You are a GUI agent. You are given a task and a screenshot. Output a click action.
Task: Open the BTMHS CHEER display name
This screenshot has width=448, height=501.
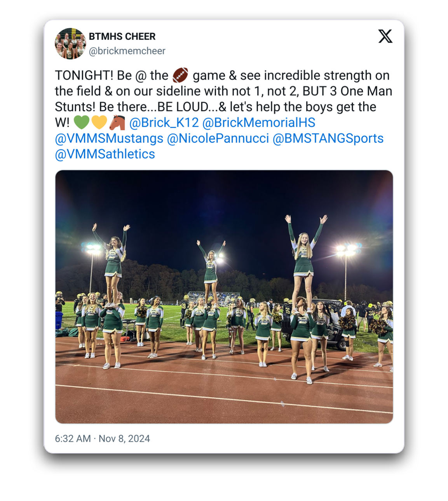(x=122, y=36)
